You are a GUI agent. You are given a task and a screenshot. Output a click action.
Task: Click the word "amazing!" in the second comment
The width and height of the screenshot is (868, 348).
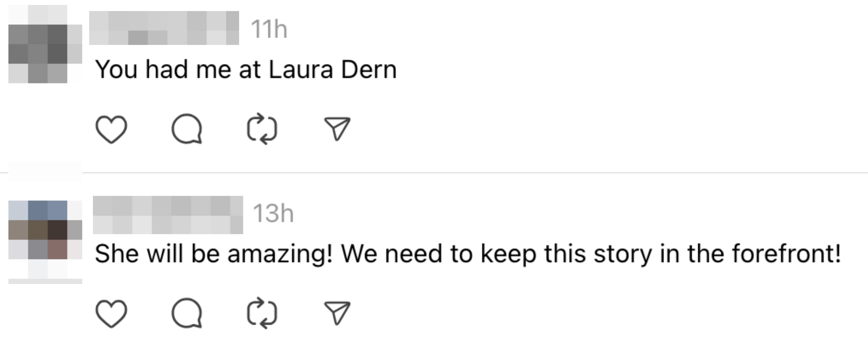point(280,254)
